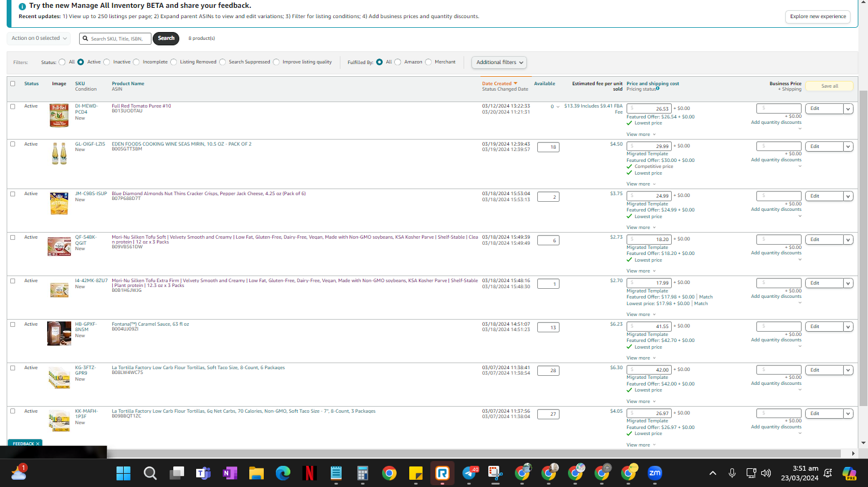Select Improve listing quality filter
Viewport: 868px width, 487px height.
pos(276,62)
